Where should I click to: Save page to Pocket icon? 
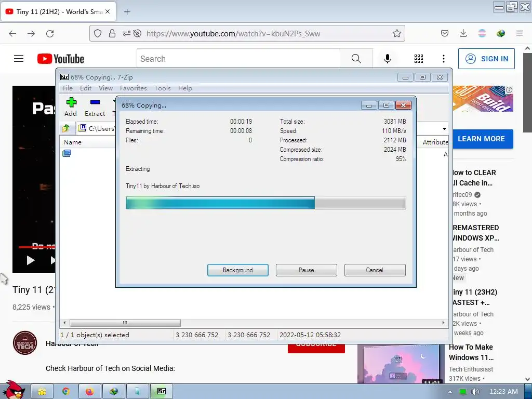coord(445,33)
